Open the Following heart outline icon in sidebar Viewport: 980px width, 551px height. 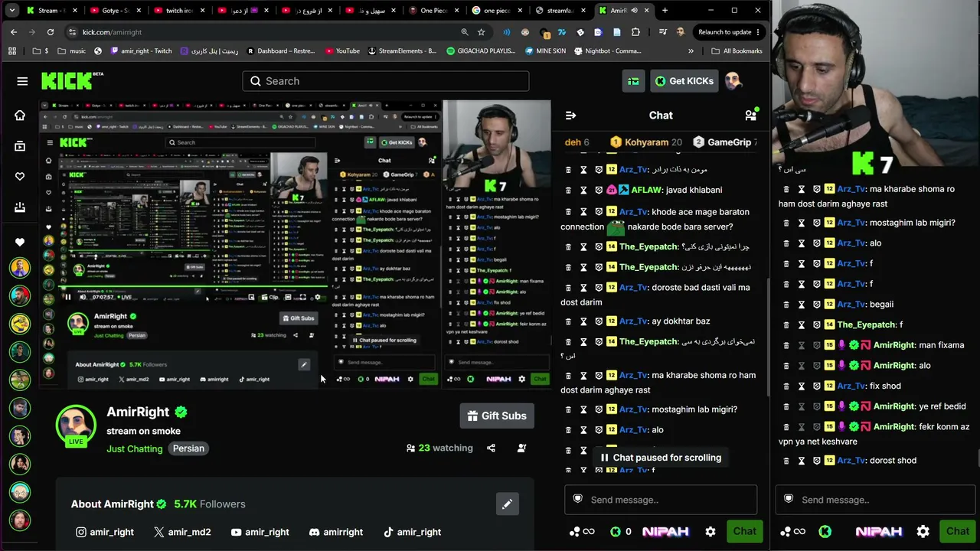pos(20,177)
